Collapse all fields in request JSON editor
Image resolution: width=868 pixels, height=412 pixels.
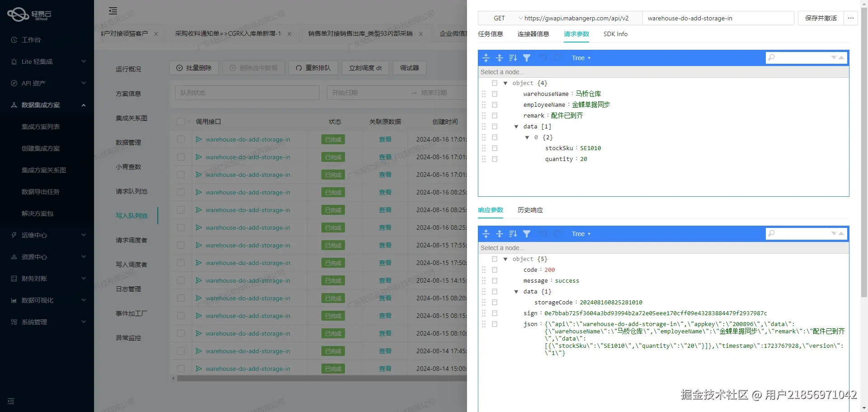(x=500, y=58)
